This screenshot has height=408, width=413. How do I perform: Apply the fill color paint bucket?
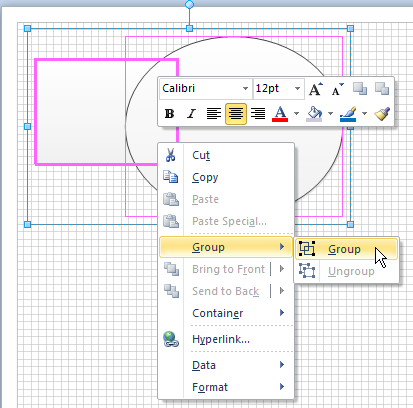314,114
